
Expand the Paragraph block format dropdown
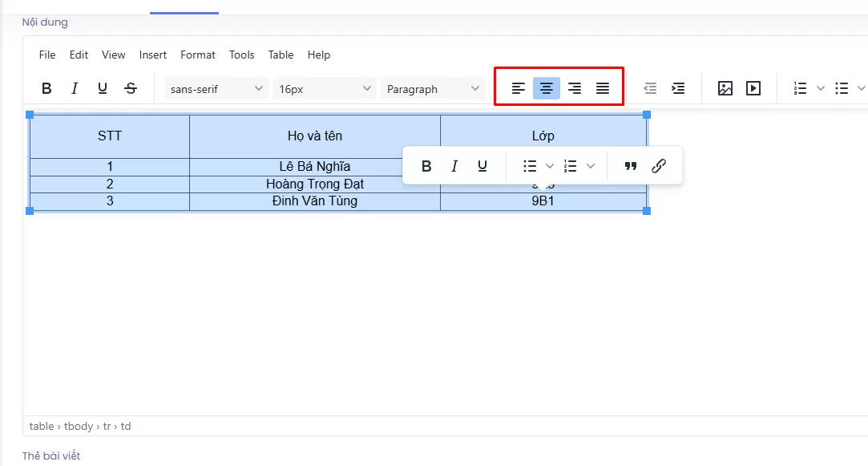tap(433, 89)
